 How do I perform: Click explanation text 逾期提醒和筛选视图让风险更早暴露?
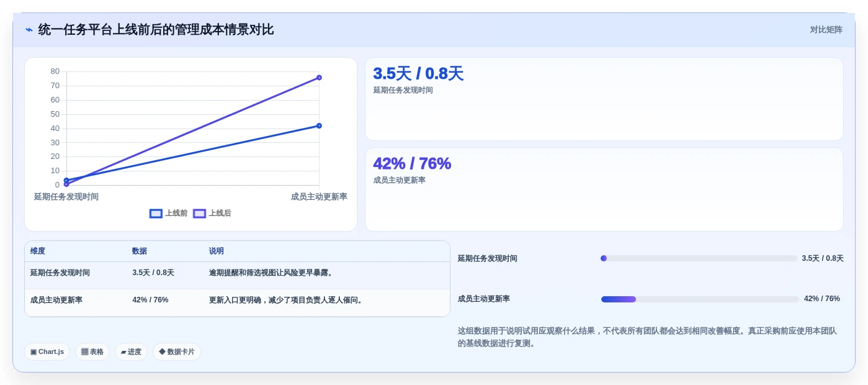[x=272, y=273]
